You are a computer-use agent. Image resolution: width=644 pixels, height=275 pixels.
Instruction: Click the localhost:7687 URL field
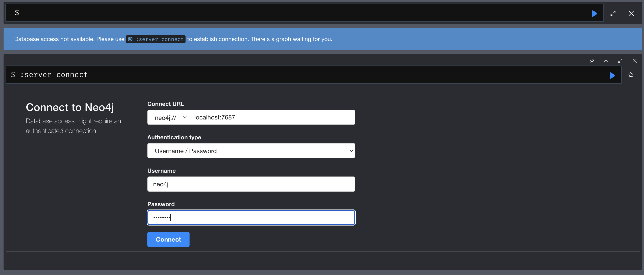(272, 117)
